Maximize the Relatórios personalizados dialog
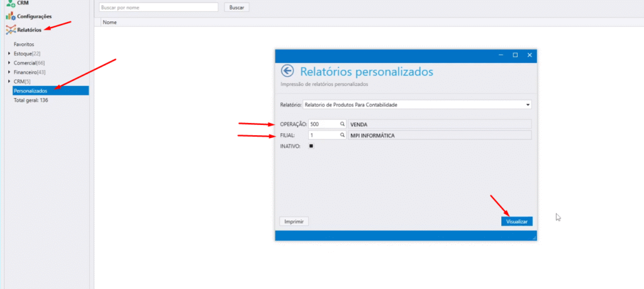 [x=515, y=55]
